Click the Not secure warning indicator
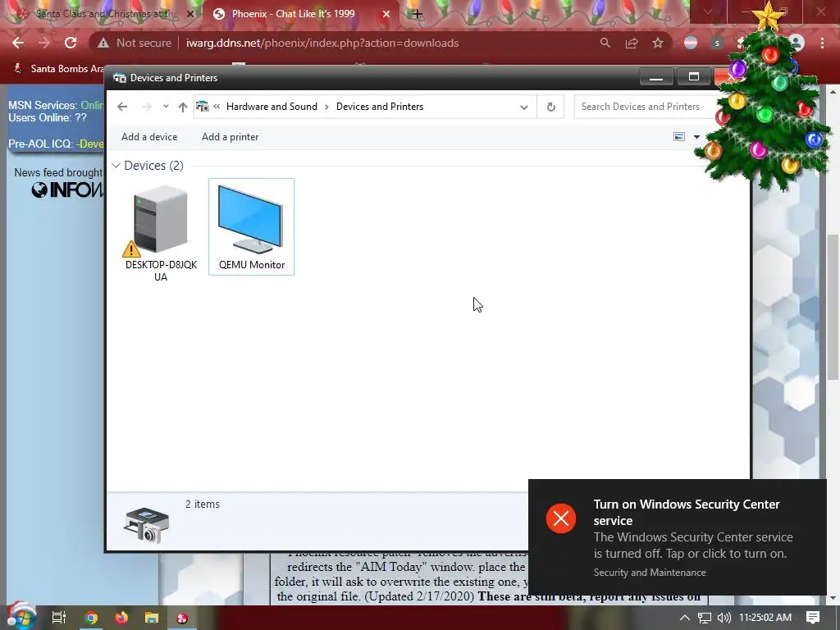The height and width of the screenshot is (630, 840). coord(135,43)
